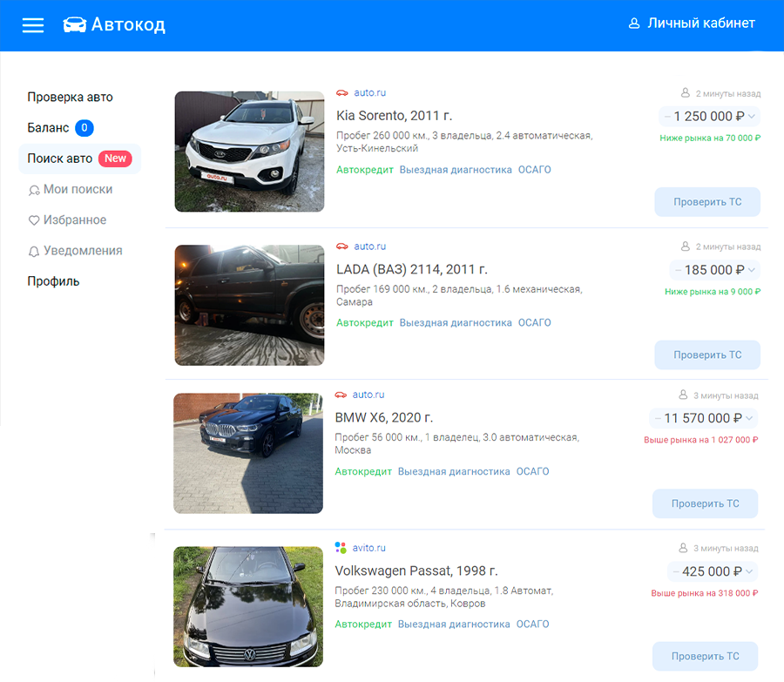Click the text Выше рынка на 1 027 000 ₽

click(701, 440)
